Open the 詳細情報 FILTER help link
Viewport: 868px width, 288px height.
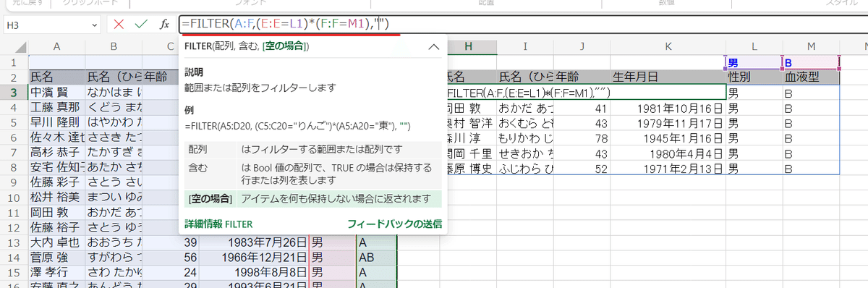click(x=218, y=224)
